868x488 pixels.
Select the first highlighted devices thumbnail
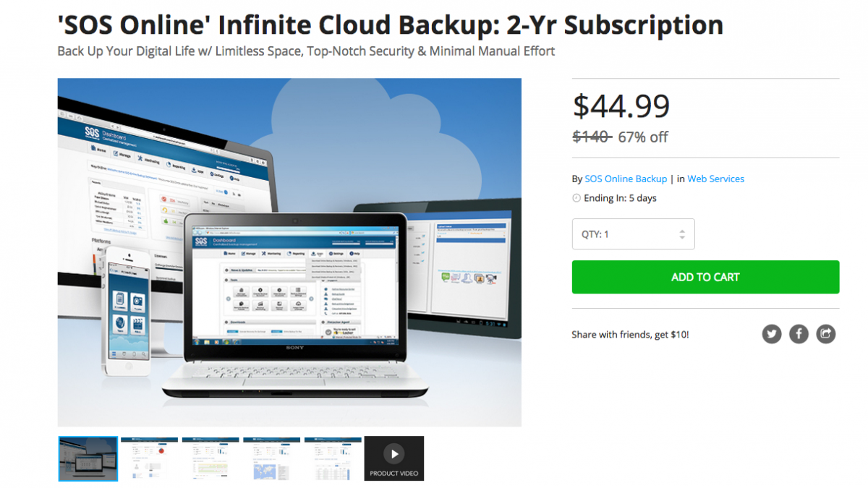point(88,458)
